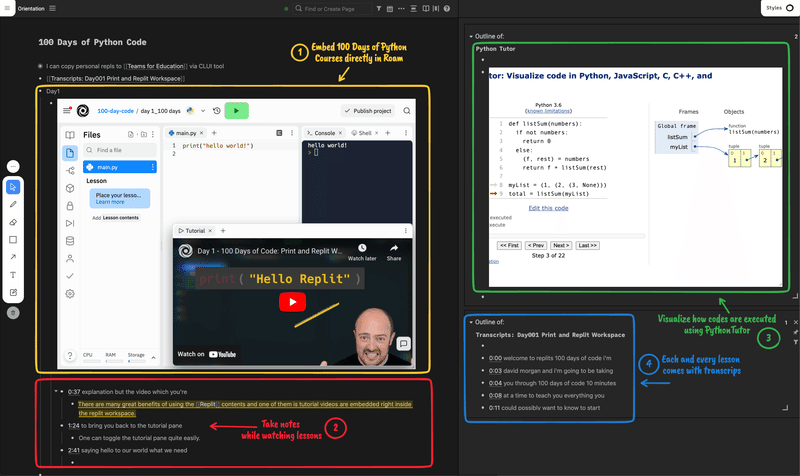Toggle the Styles switch

[790, 8]
